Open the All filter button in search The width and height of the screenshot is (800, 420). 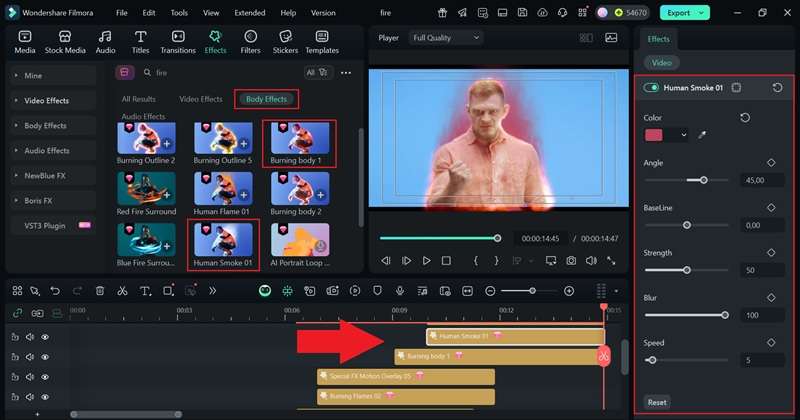318,72
